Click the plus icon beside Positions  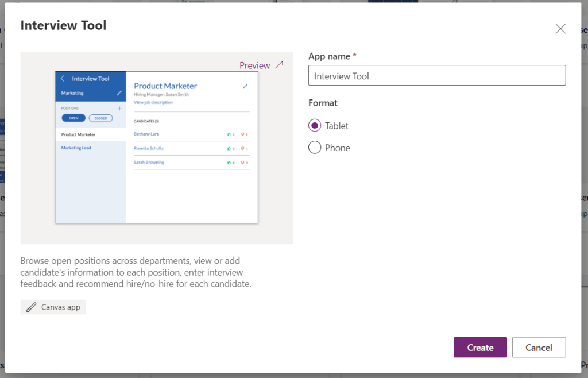click(x=119, y=109)
